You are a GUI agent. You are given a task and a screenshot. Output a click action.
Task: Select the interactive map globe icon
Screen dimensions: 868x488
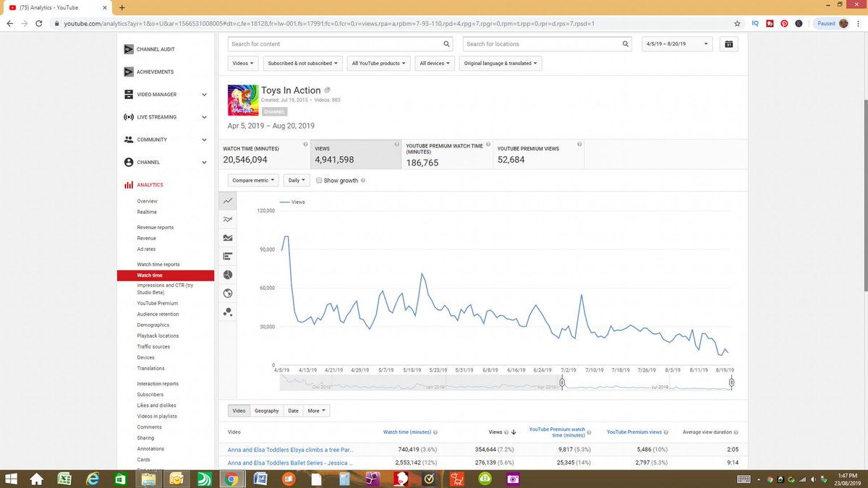click(228, 294)
